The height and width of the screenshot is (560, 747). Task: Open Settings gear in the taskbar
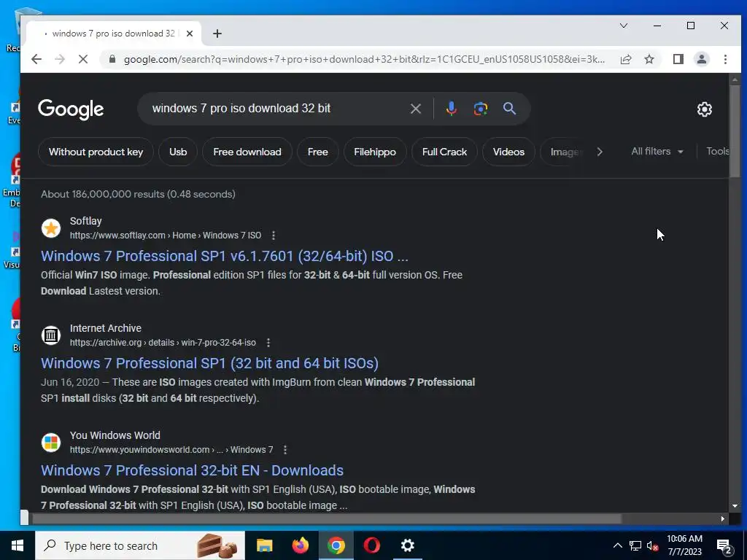click(408, 545)
